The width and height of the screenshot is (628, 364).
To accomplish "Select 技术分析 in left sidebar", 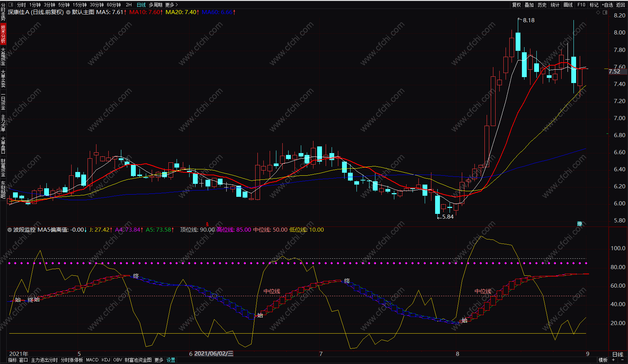I will (3, 34).
